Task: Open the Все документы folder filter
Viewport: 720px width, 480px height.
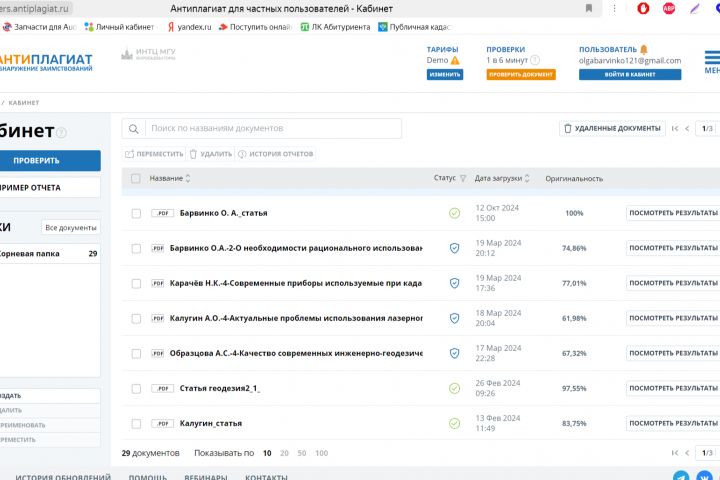Action: click(71, 228)
